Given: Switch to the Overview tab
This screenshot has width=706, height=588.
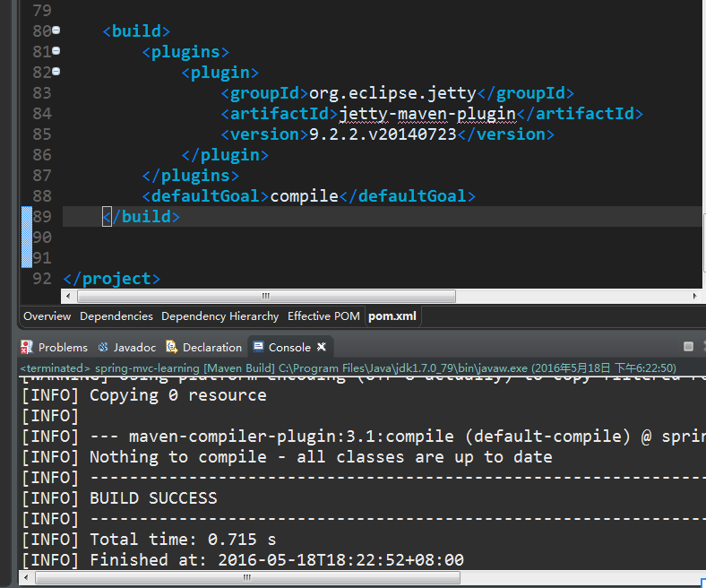Looking at the screenshot, I should point(47,316).
